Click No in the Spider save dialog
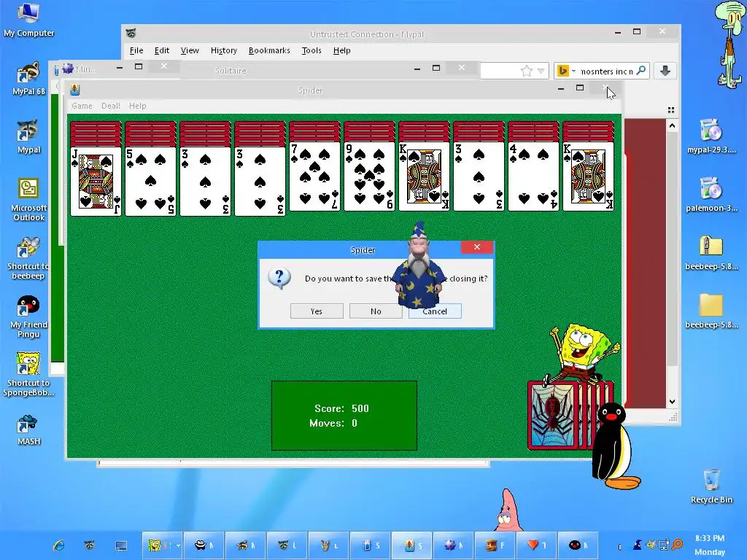747x560 pixels. tap(376, 311)
